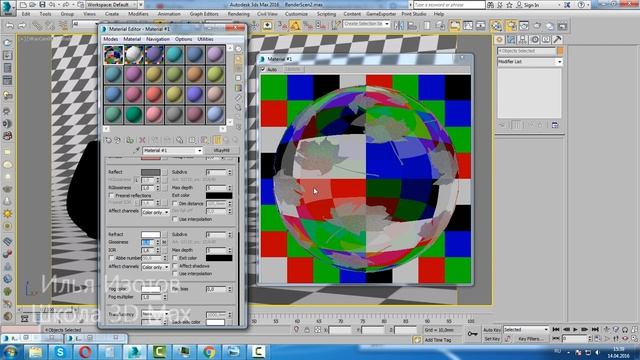This screenshot has width=640, height=360.
Task: Click the Set Key large key icon
Action: coord(472,334)
